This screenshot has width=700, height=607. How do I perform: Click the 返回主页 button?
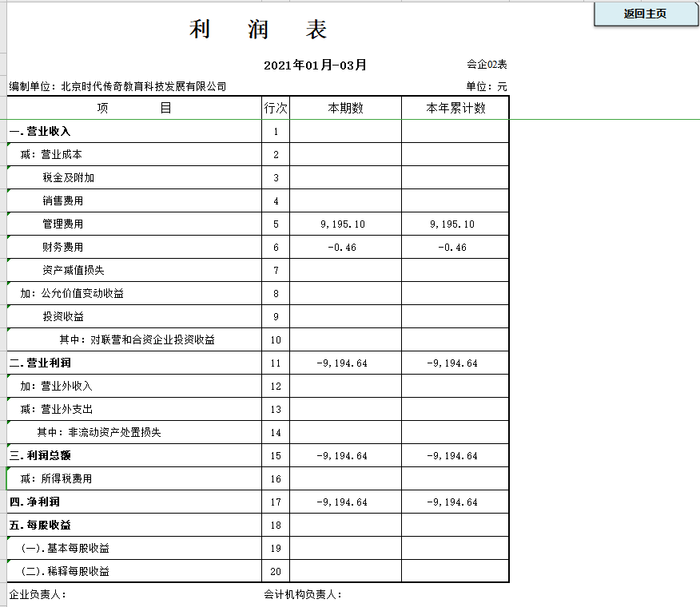pyautogui.click(x=644, y=14)
